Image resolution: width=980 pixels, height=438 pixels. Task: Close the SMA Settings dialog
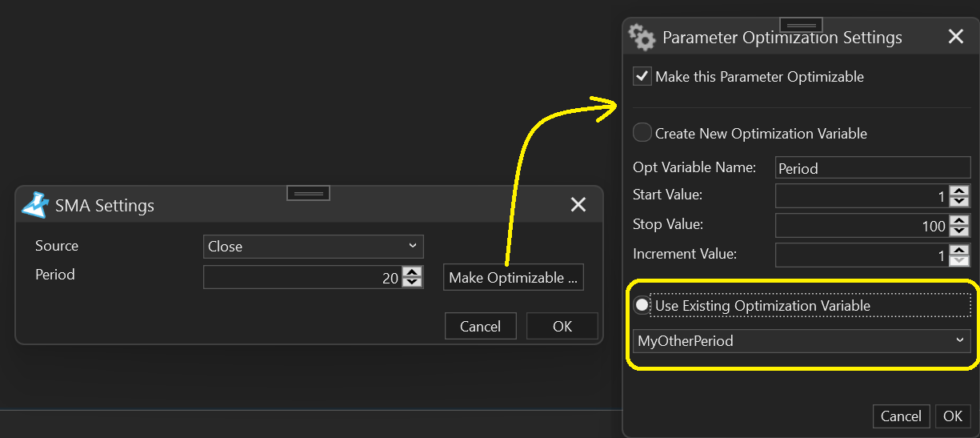[x=578, y=205]
